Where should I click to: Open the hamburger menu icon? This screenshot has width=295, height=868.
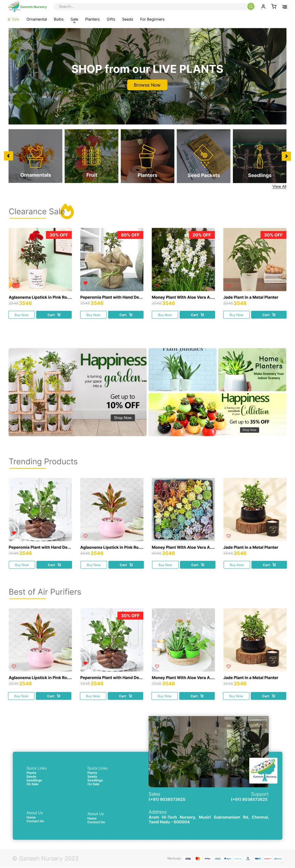(284, 7)
